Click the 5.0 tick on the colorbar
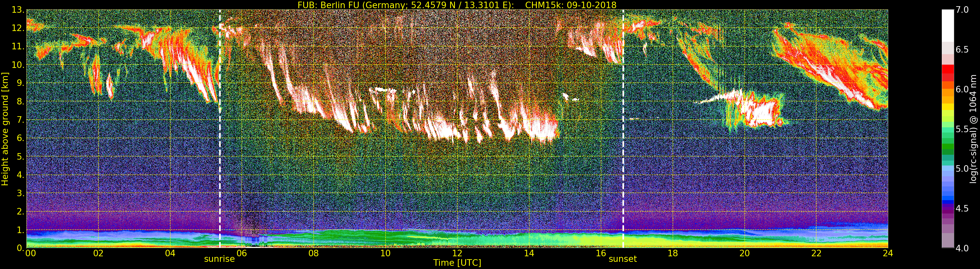 (962, 168)
